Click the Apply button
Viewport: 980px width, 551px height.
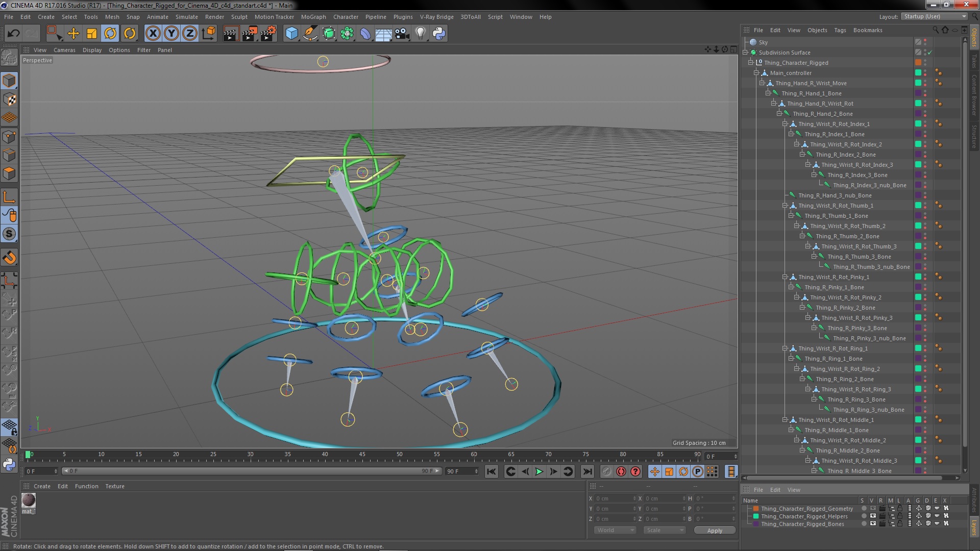(715, 531)
